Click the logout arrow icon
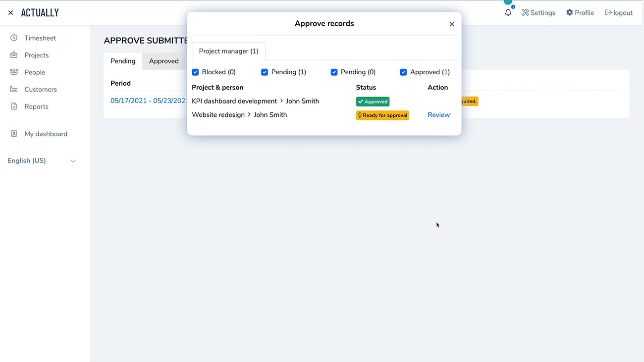 pos(608,12)
